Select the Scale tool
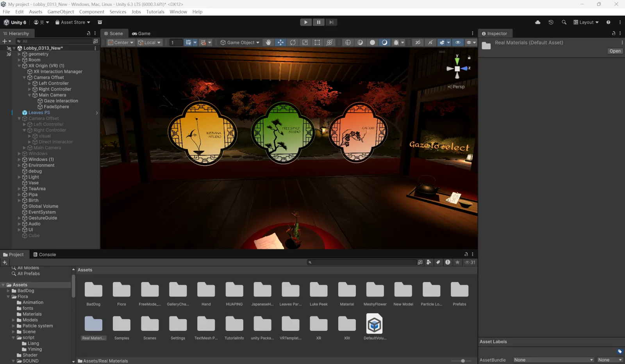 pyautogui.click(x=305, y=43)
